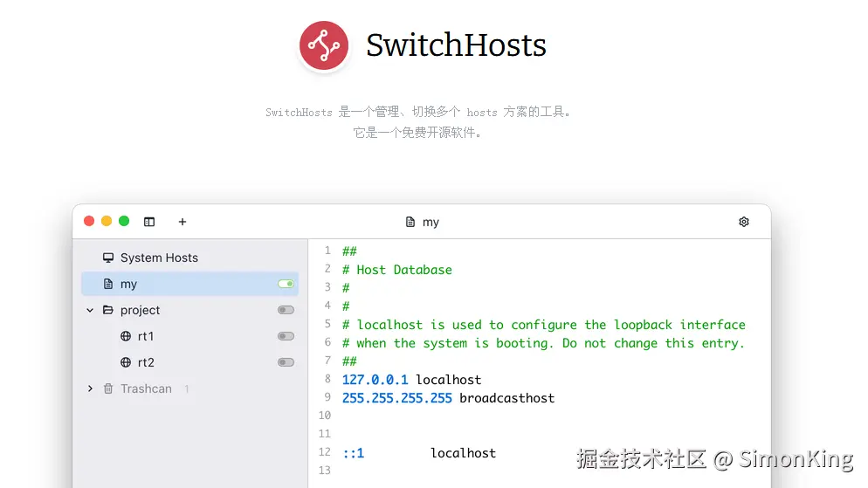Click the comment 'when the system is booting' line
Image resolution: width=868 pixels, height=488 pixels.
click(x=544, y=343)
